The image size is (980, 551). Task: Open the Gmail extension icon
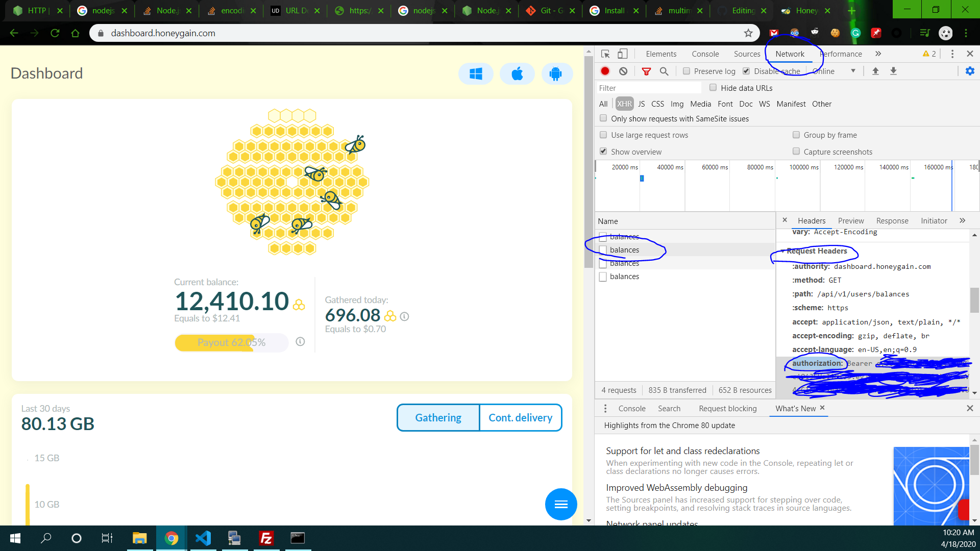pyautogui.click(x=774, y=33)
